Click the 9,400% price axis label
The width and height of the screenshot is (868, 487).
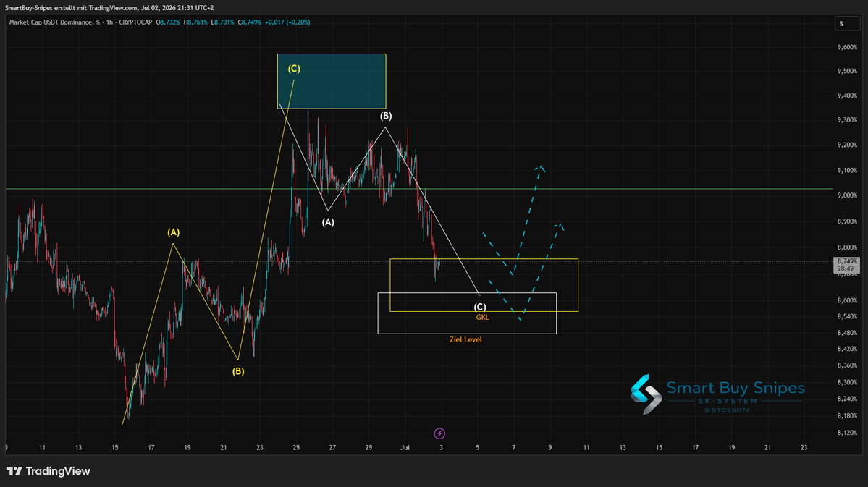click(847, 96)
